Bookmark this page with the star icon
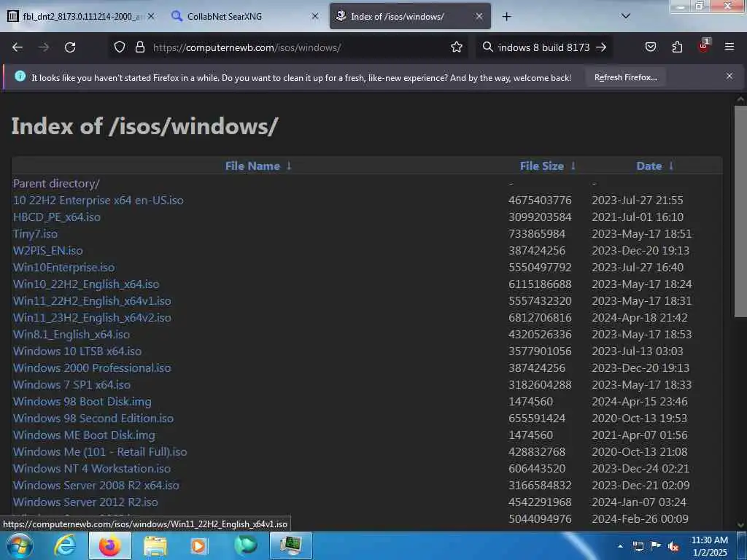 click(x=457, y=47)
